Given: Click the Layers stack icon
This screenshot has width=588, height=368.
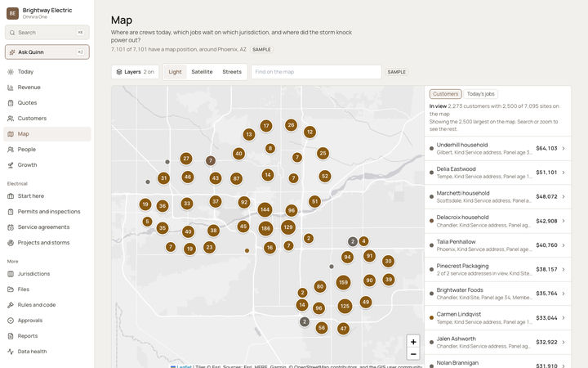Looking at the screenshot, I should tap(119, 72).
